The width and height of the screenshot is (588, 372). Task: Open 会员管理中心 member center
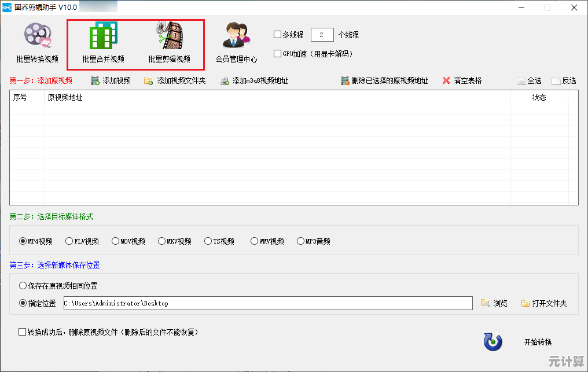(236, 42)
